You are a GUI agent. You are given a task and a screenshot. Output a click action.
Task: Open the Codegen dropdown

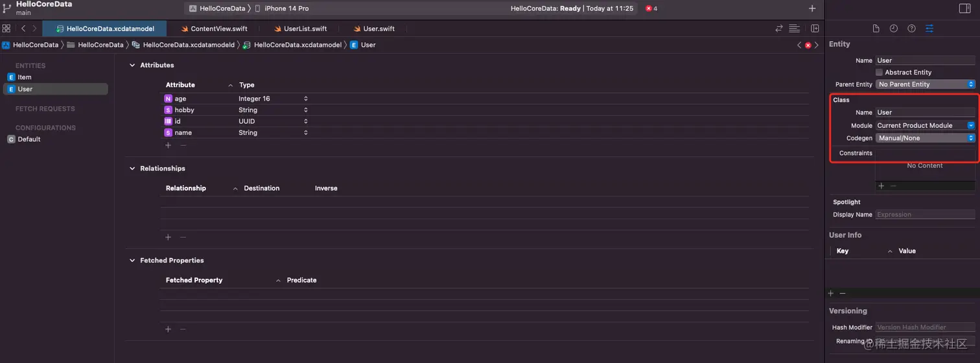click(x=925, y=138)
